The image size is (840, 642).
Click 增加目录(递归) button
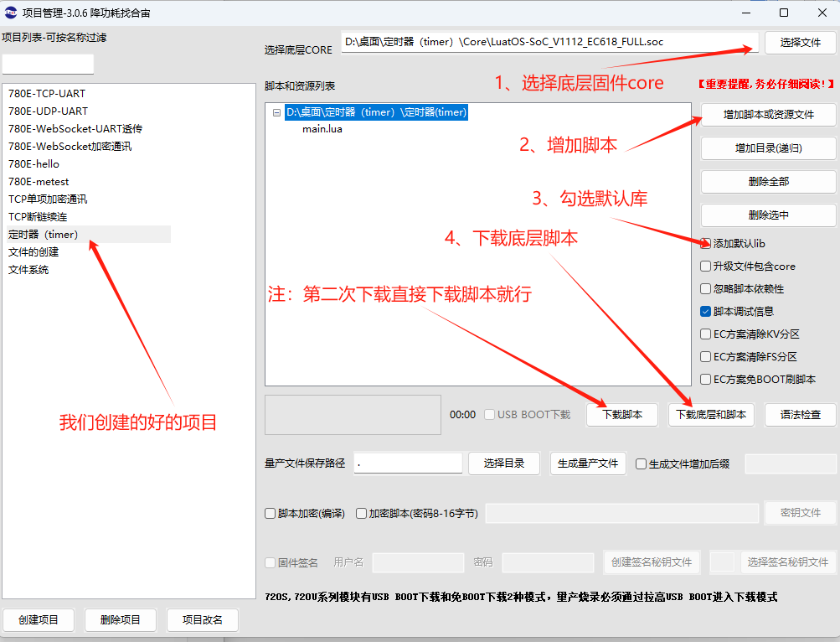(768, 148)
